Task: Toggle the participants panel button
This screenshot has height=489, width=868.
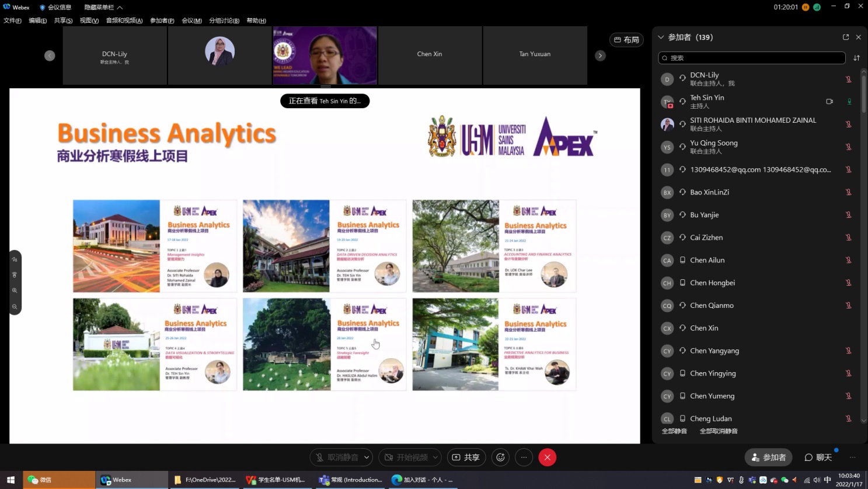Action: (768, 457)
